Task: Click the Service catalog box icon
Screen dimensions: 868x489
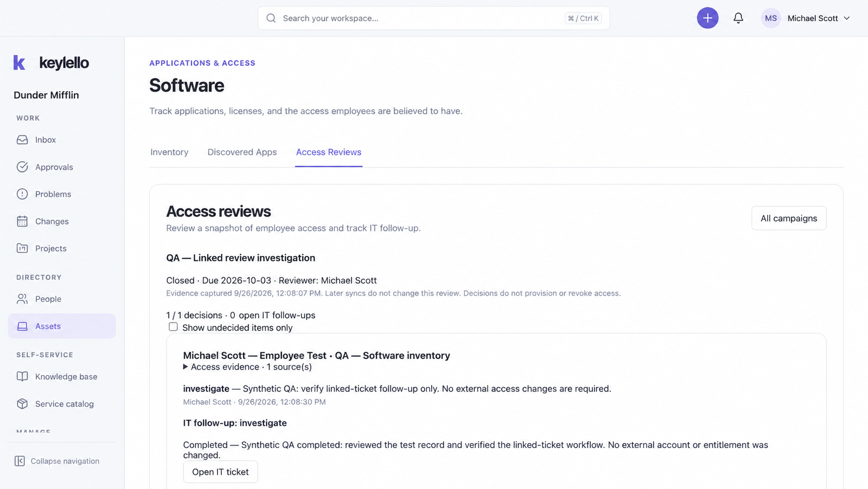Action: [22, 404]
